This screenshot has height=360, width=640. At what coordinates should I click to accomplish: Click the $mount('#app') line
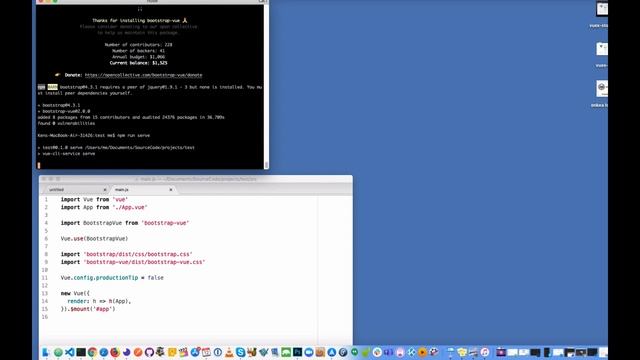(x=88, y=309)
